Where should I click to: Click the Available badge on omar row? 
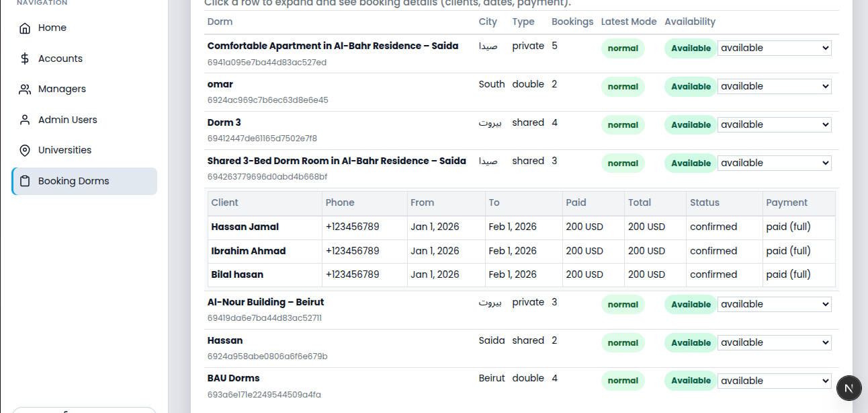[691, 87]
